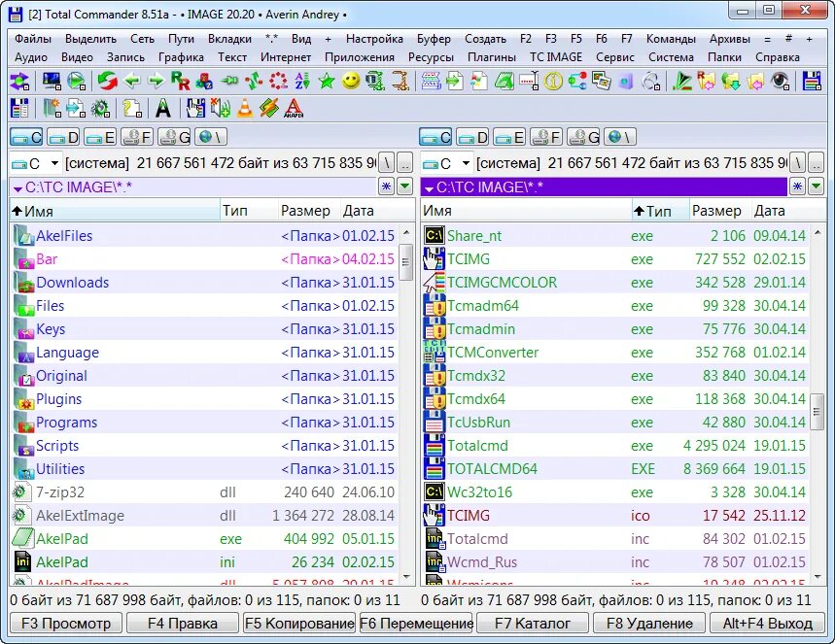Click the monitor screen toolbar icon
This screenshot has height=644, width=835.
(52, 81)
